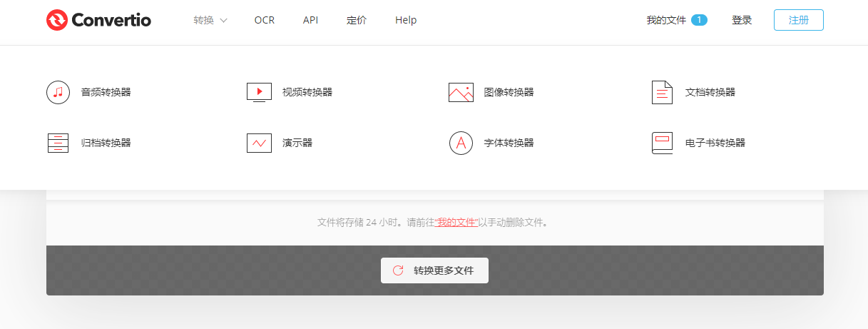Screen dimensions: 868x329
Task: Click the archive converter drawer icon
Action: coord(58,143)
